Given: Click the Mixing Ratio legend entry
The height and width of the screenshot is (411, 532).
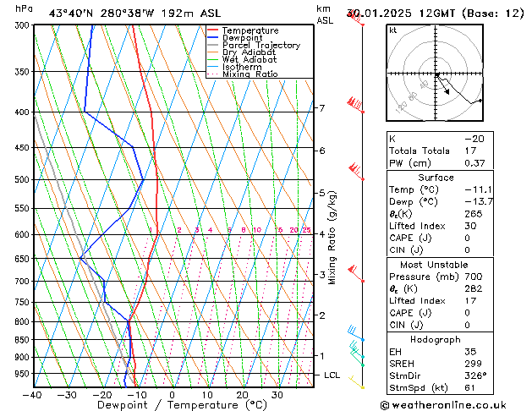Looking at the screenshot, I should click(x=243, y=74).
